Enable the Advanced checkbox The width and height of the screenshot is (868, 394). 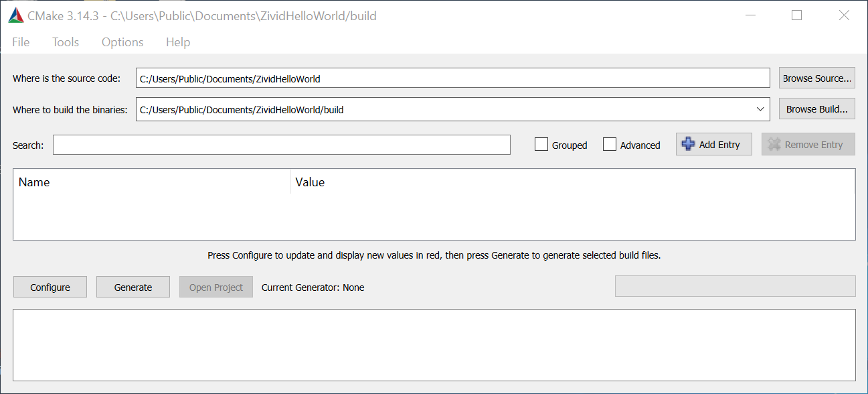click(610, 144)
